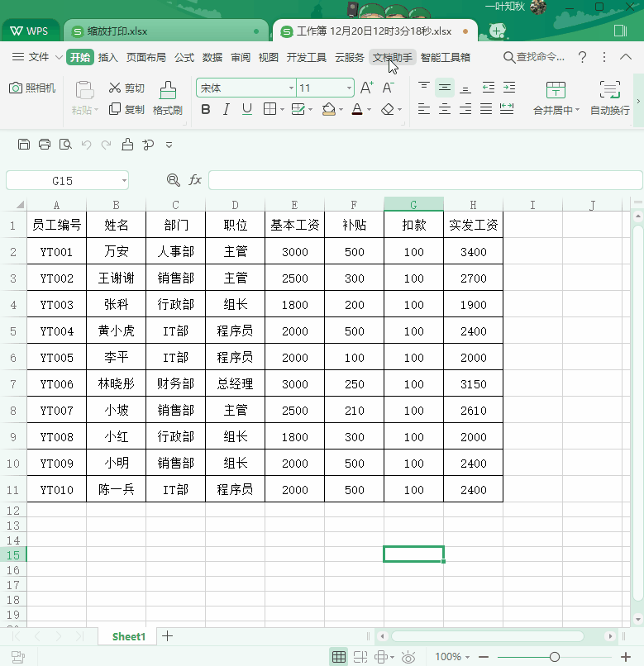Click the Copy (复制) icon
The width and height of the screenshot is (644, 666).
pos(114,109)
